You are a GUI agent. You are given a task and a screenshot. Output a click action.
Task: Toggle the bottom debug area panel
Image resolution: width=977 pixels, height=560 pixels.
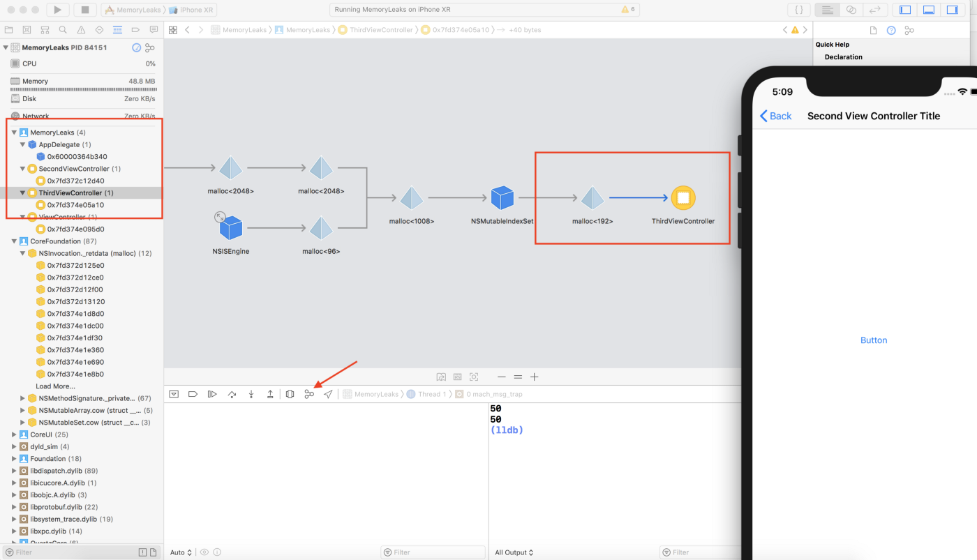929,10
